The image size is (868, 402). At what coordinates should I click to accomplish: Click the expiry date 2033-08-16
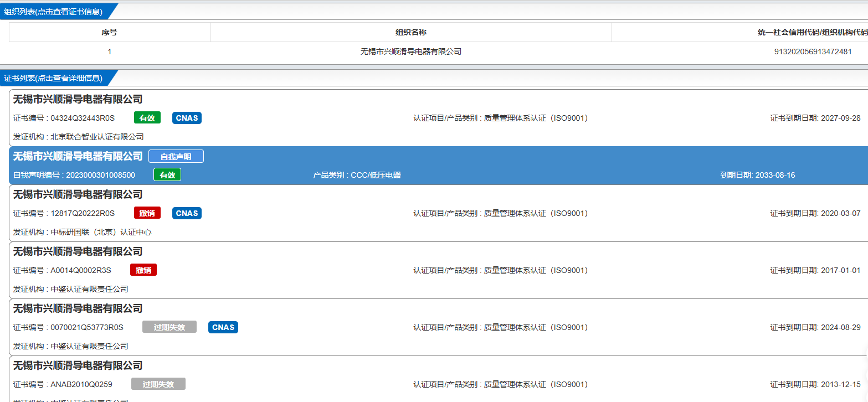click(x=775, y=175)
